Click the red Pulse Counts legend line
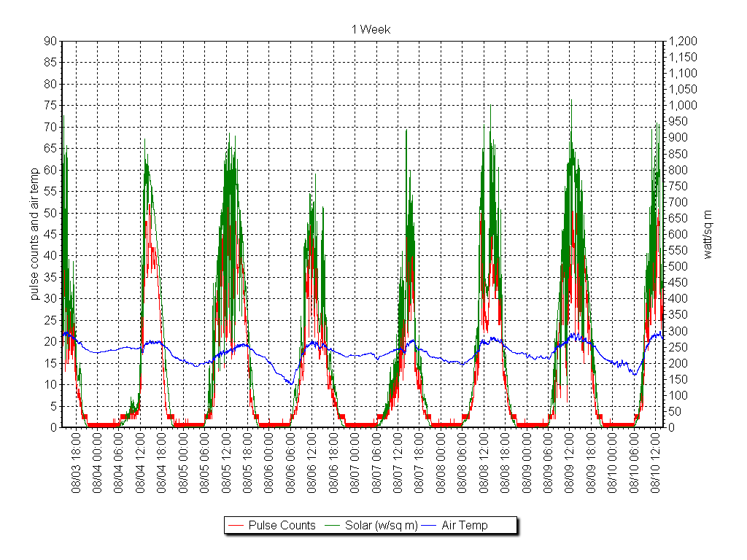This screenshot has width=747, height=560. tap(236, 526)
